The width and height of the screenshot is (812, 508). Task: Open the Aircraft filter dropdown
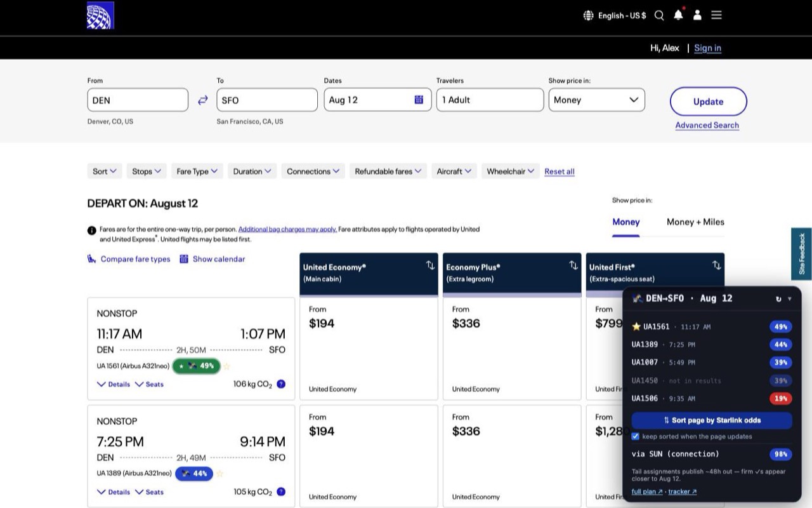coord(454,171)
